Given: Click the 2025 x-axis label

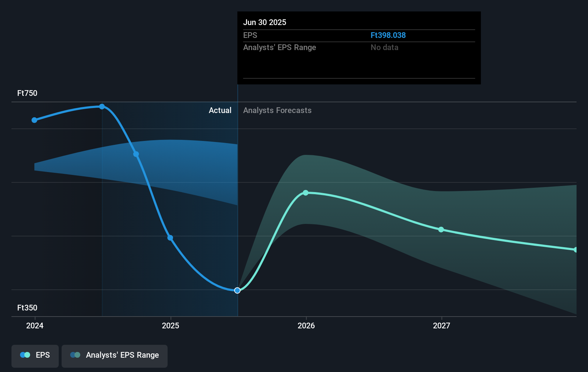Looking at the screenshot, I should [170, 325].
